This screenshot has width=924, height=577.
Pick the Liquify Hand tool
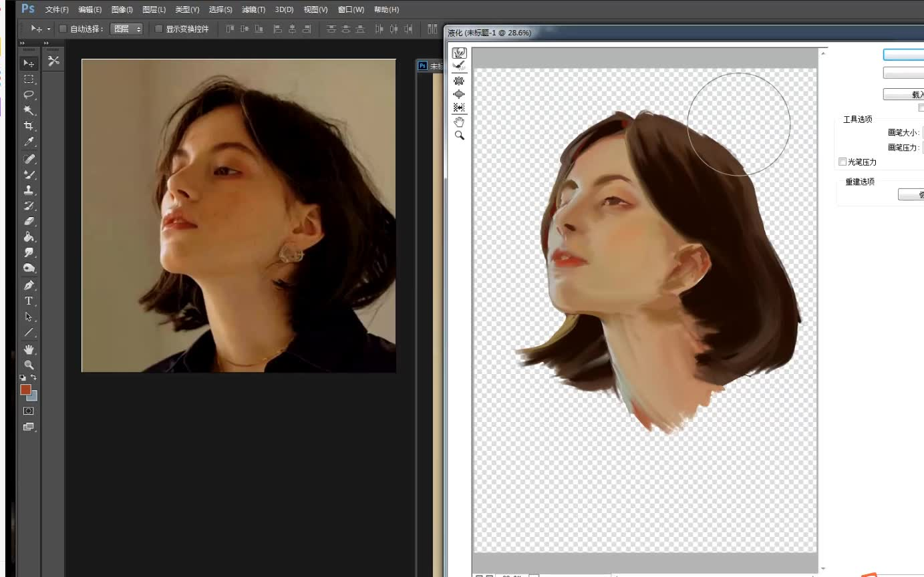(459, 122)
